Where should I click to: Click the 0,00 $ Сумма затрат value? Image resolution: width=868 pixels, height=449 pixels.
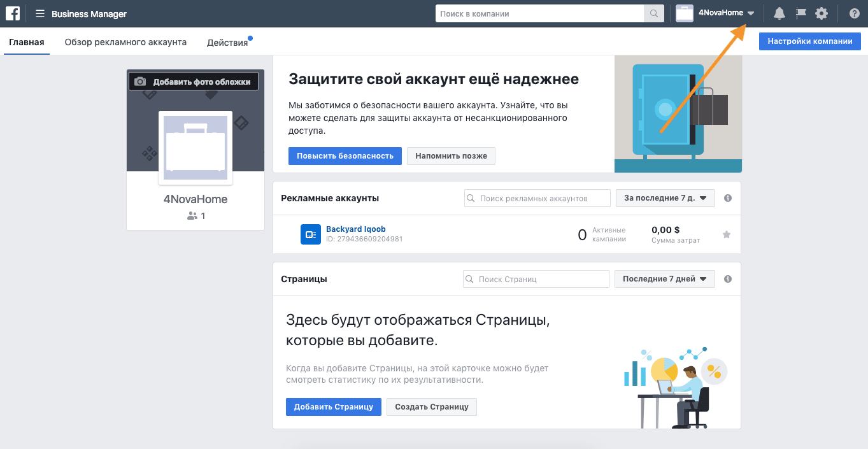coord(666,229)
